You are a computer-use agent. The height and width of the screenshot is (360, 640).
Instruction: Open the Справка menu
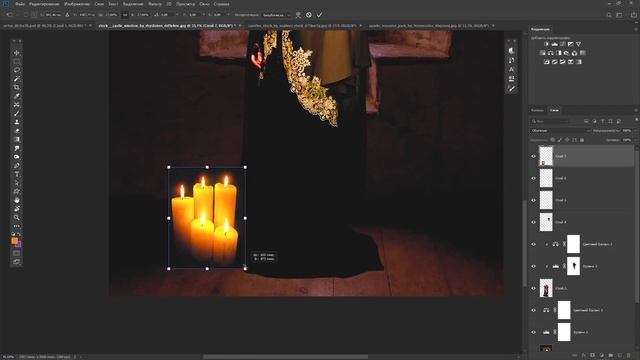click(x=222, y=4)
